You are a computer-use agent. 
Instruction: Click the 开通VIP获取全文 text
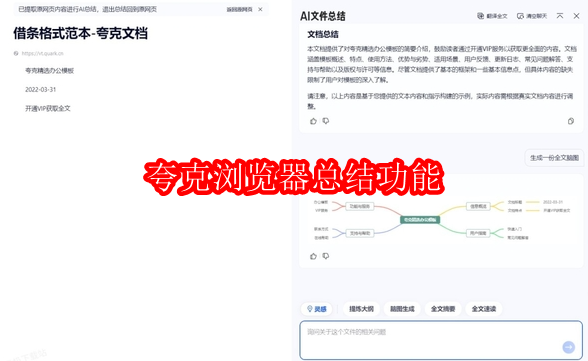48,108
